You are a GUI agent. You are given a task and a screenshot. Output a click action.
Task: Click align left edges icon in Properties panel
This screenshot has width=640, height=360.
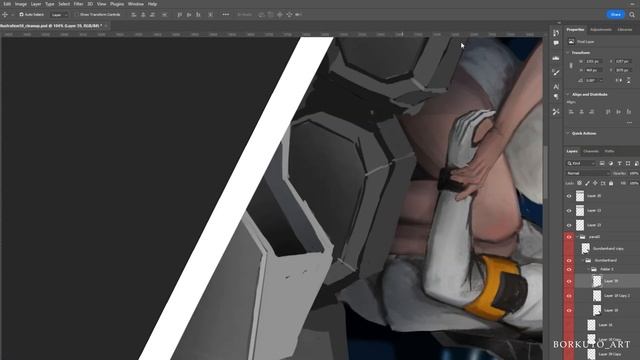571,112
